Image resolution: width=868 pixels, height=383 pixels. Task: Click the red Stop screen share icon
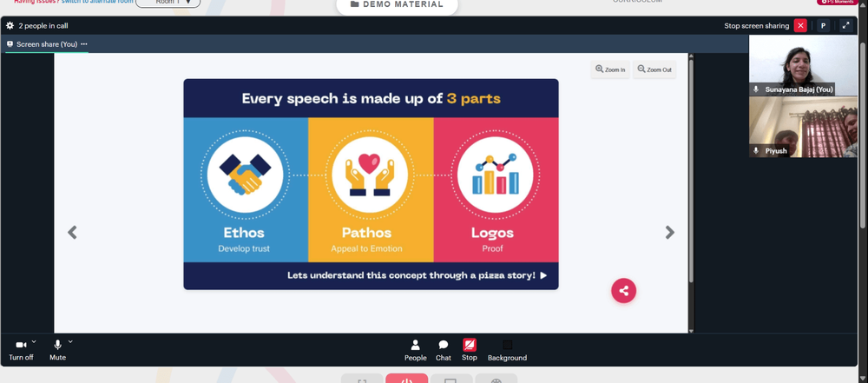(470, 346)
